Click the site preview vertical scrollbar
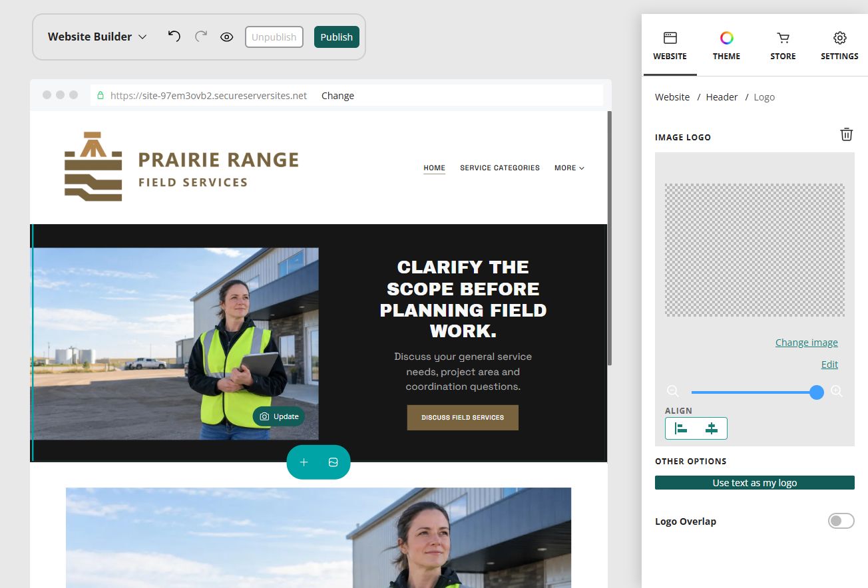The image size is (868, 588). (x=610, y=238)
